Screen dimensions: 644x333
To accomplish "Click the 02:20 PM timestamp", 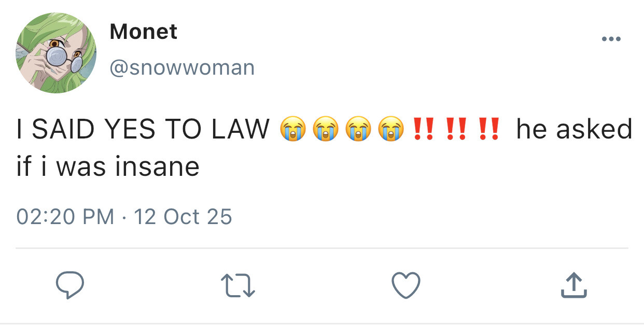I will (65, 216).
